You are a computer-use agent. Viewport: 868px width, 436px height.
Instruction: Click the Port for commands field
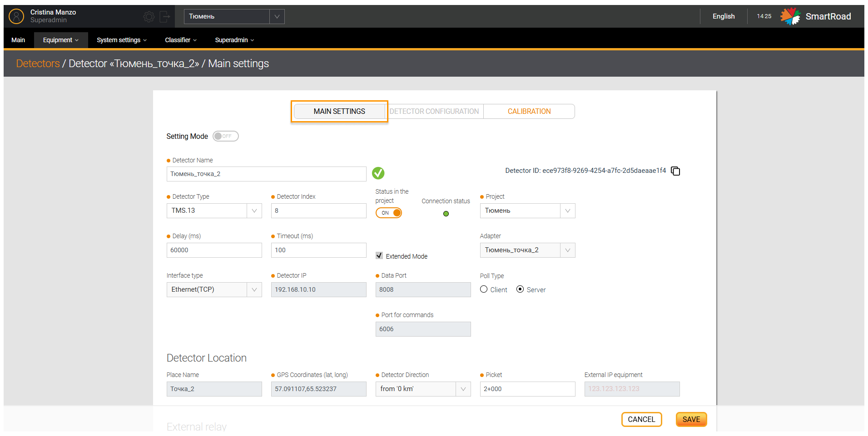coord(423,329)
